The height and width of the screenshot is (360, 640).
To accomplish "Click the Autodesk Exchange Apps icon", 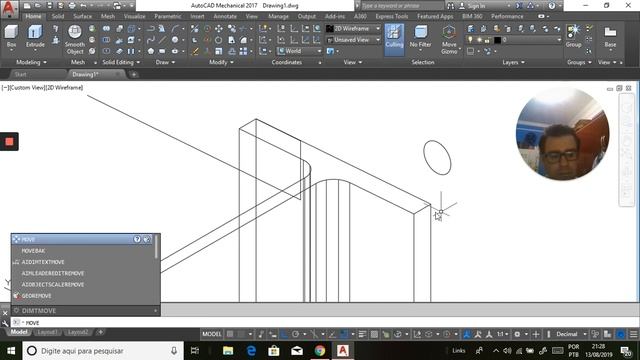I will click(x=519, y=6).
